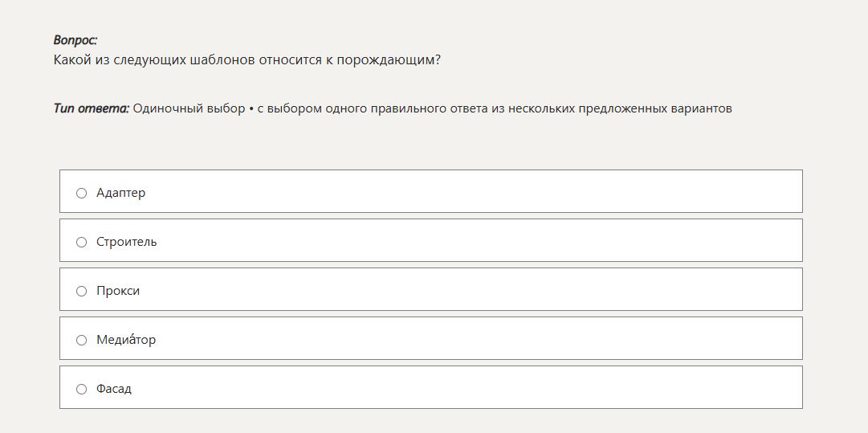
Task: Click empty area of Строитель answer box
Action: (482, 242)
